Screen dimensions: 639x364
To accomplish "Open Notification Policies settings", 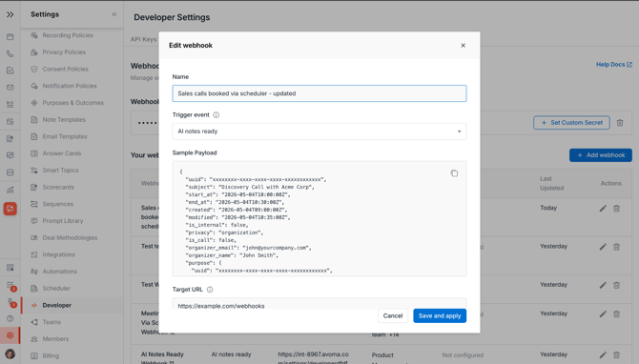I will coord(70,86).
